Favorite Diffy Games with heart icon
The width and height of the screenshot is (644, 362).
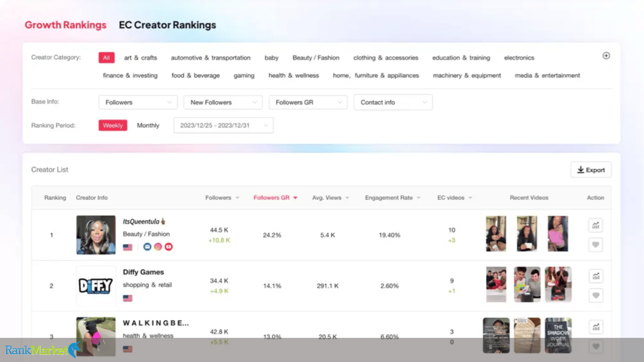pos(596,296)
